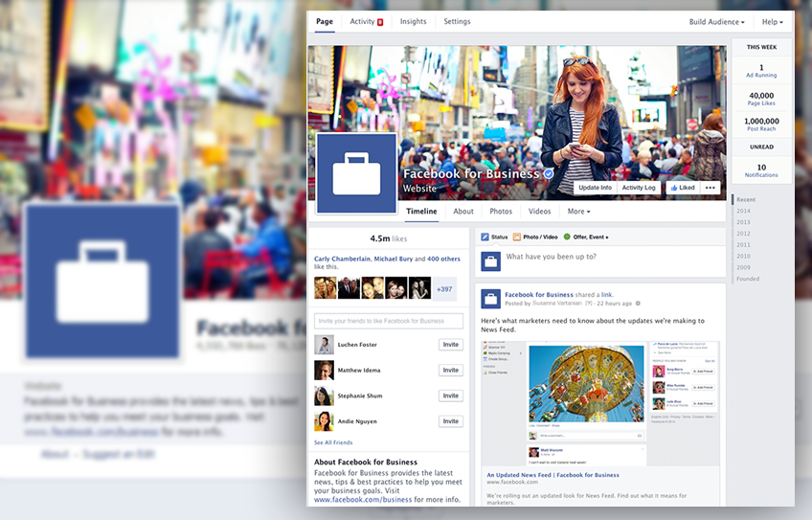This screenshot has height=520, width=812.
Task: Jump to 2011 in the timeline navigator
Action: 743,245
